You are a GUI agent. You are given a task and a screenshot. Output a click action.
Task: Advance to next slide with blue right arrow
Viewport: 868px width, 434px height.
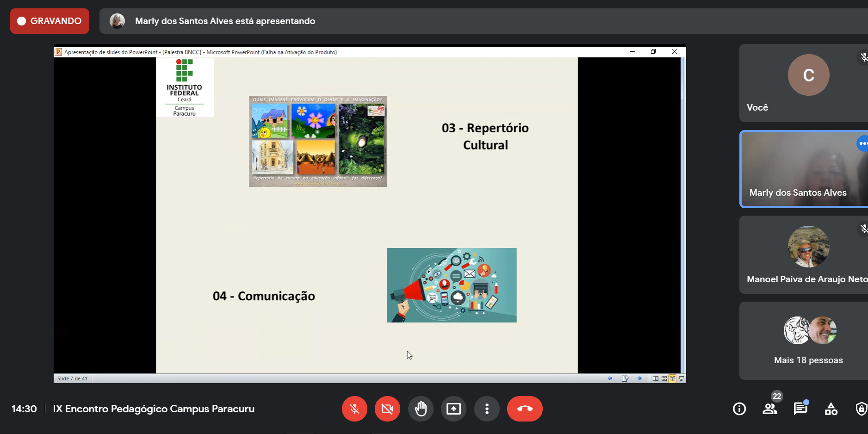pos(639,378)
